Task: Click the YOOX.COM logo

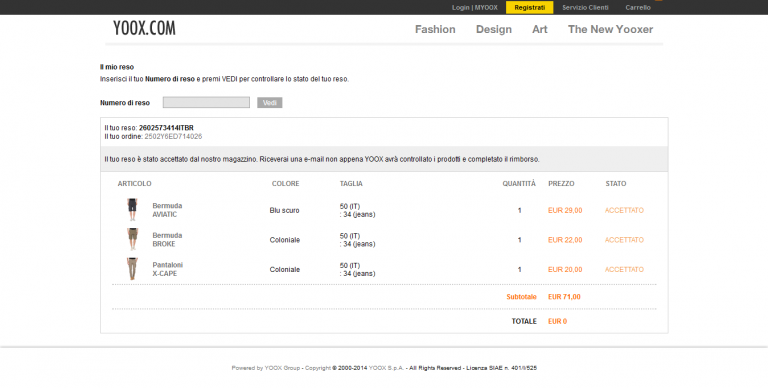Action: (144, 28)
